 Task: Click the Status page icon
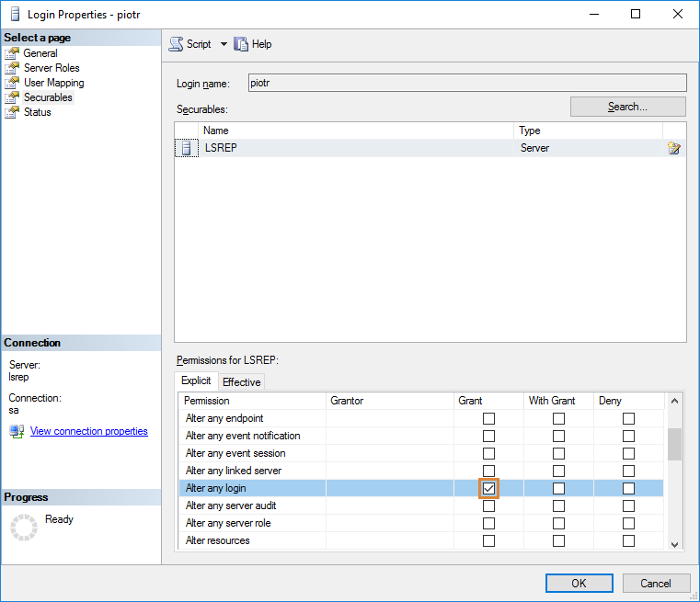12,112
